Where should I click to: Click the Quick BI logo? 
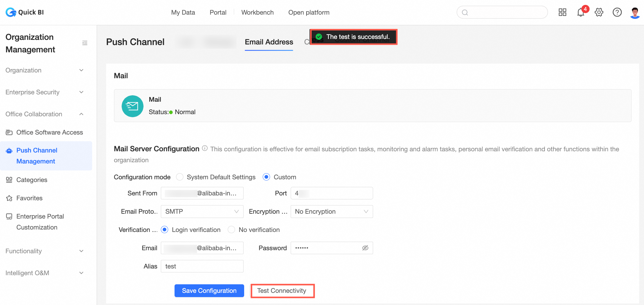(x=25, y=12)
